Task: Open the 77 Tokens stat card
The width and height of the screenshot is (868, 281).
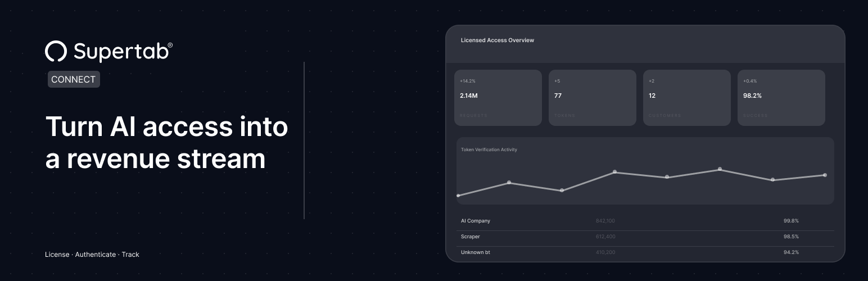Action: coord(593,98)
